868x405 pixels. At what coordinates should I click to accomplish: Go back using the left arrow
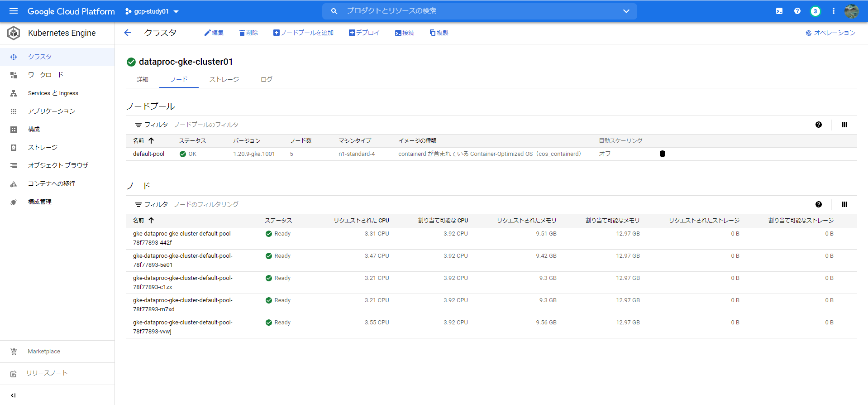tap(128, 33)
